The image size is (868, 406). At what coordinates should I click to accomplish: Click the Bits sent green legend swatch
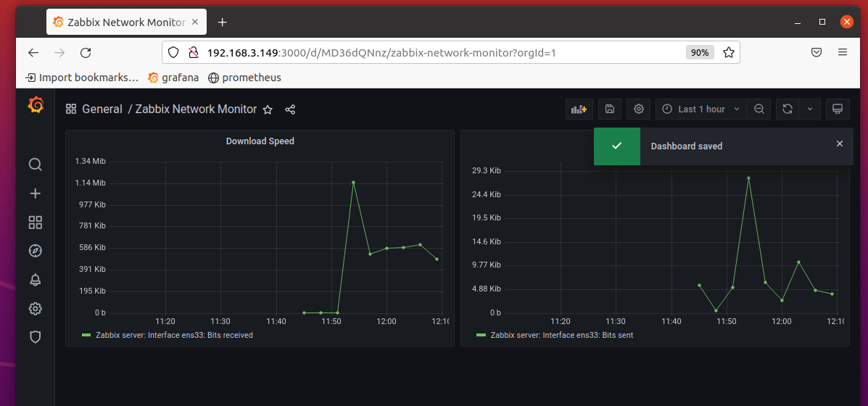(481, 335)
